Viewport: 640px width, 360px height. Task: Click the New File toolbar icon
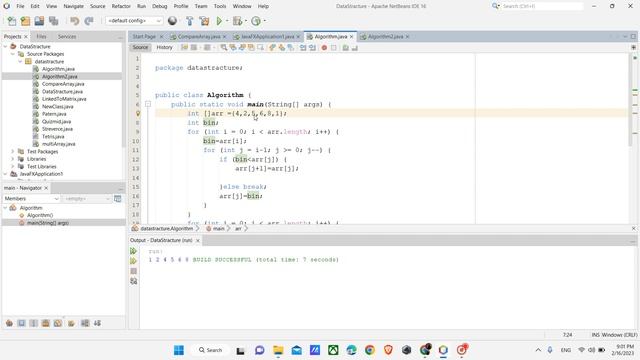tap(12, 21)
